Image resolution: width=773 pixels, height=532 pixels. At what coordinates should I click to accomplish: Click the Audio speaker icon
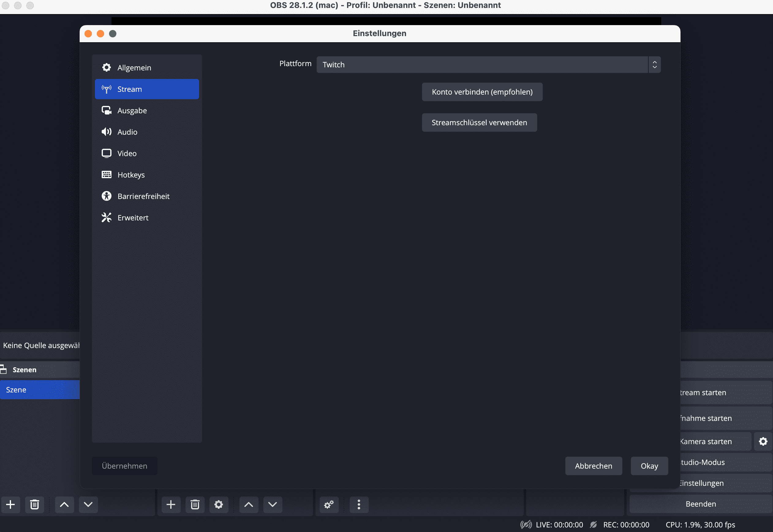coord(106,132)
